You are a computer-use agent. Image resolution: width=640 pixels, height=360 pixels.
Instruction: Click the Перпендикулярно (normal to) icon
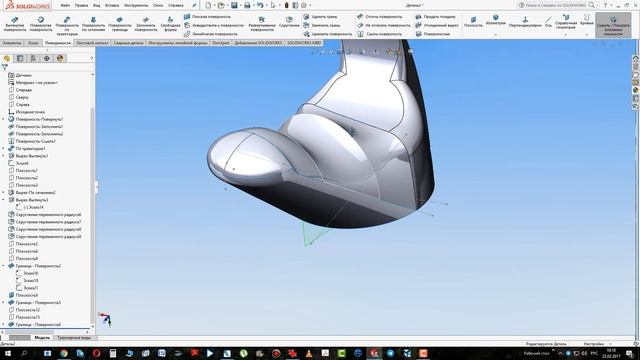pos(525,22)
